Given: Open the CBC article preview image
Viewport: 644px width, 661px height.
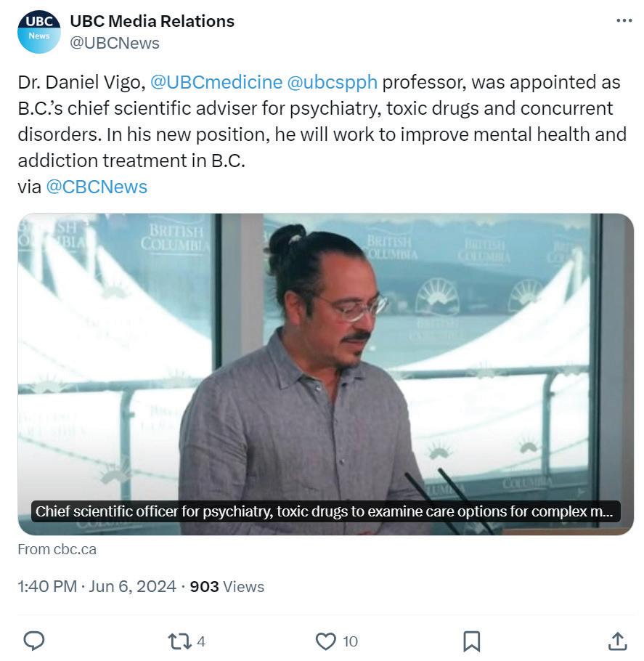Looking at the screenshot, I should coord(325,374).
